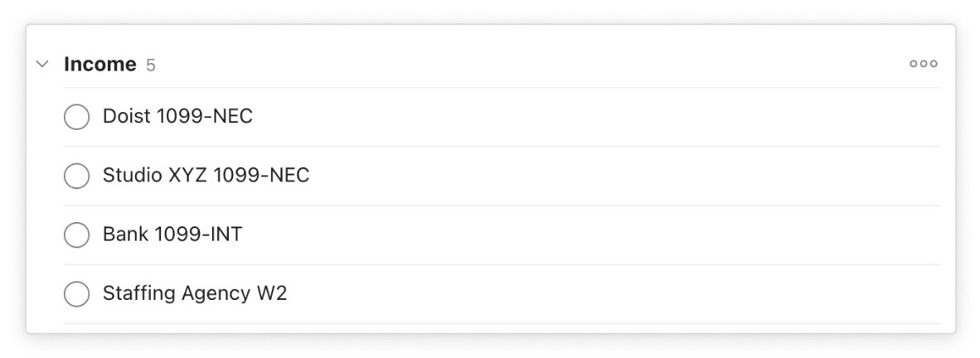This screenshot has height=358, width=980.
Task: Click the gray background above the Income card
Action: click(x=489, y=11)
